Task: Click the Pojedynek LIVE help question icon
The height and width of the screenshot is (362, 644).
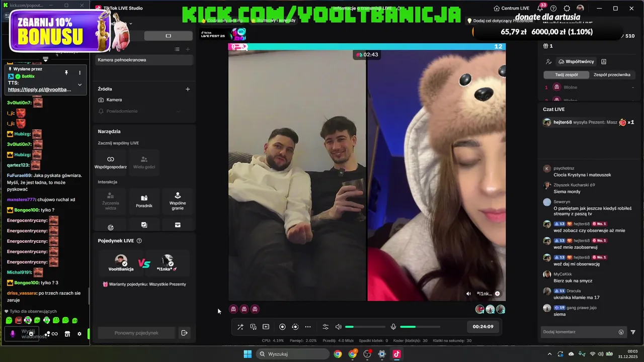Action: click(139, 241)
